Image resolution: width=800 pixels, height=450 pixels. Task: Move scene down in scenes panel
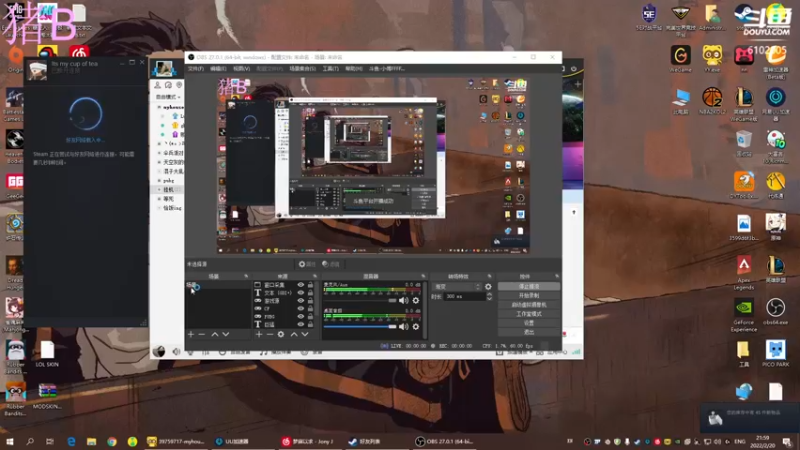[x=226, y=334]
